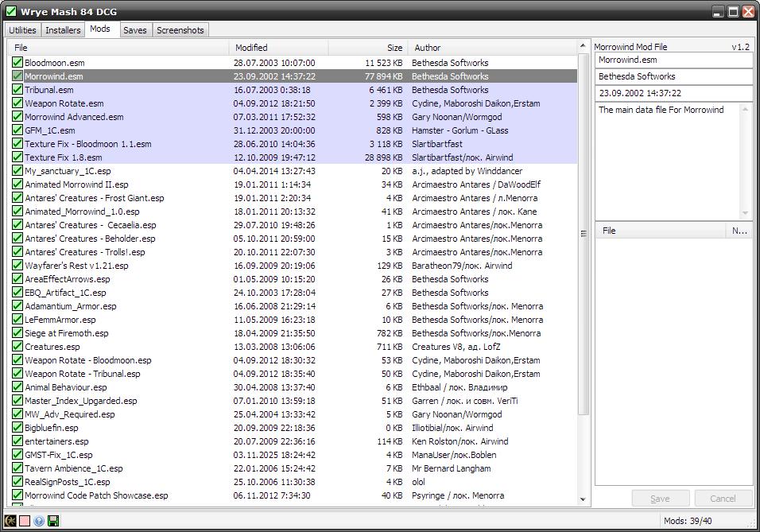Toggle Creatures.esp checkbox
Screen dimensions: 760x532
tap(17, 346)
